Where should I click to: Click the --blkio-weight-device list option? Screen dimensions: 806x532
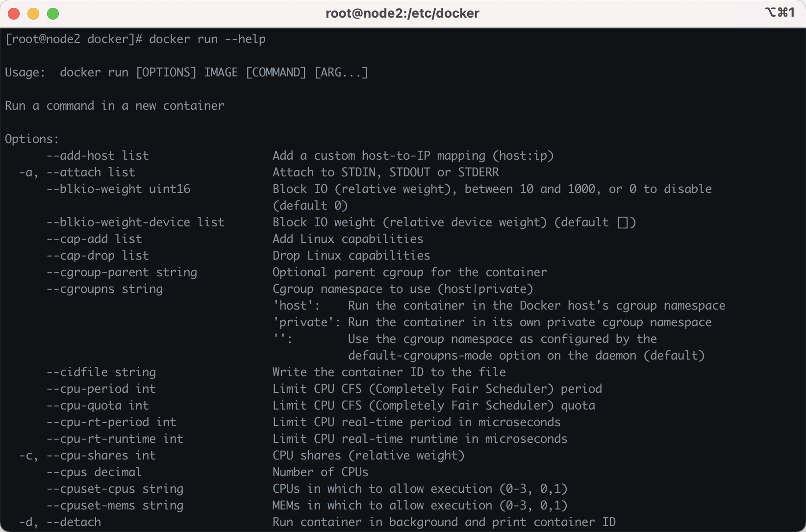point(135,222)
